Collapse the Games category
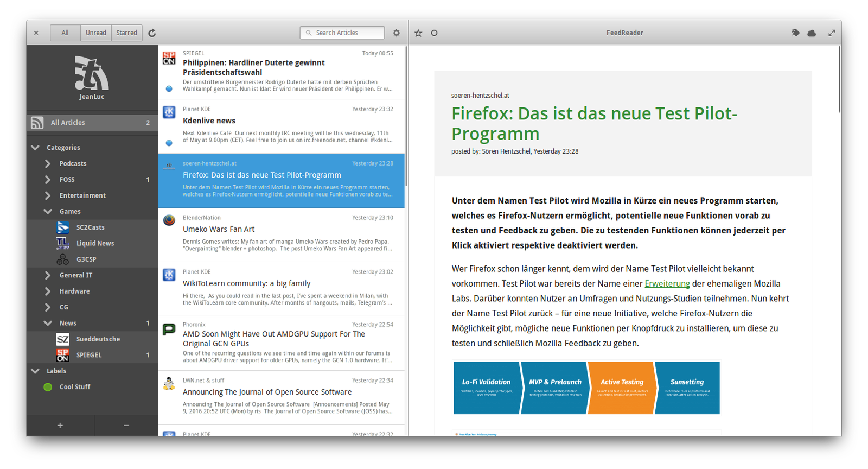 (48, 211)
